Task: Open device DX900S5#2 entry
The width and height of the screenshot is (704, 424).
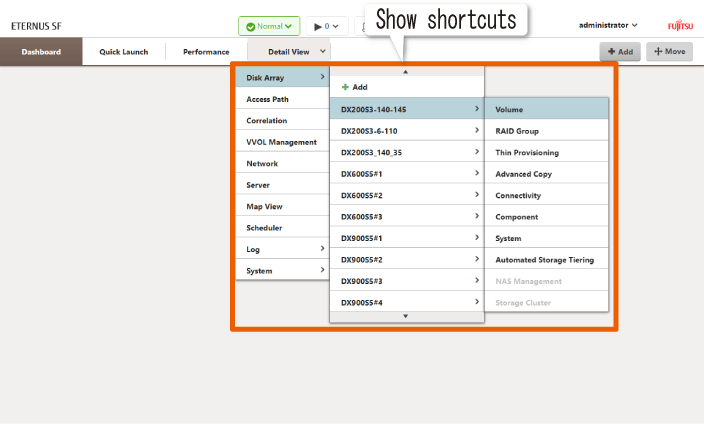Action: pos(407,260)
